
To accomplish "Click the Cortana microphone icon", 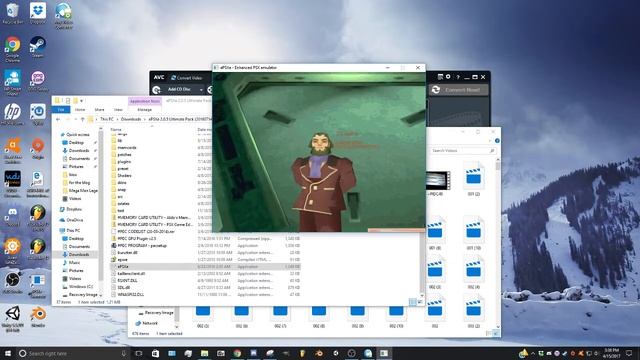I will [124, 353].
